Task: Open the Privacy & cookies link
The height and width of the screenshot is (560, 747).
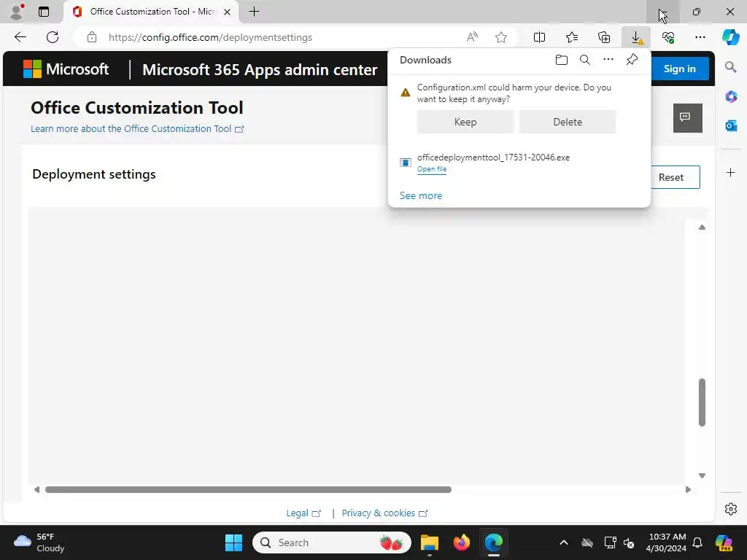Action: tap(384, 513)
